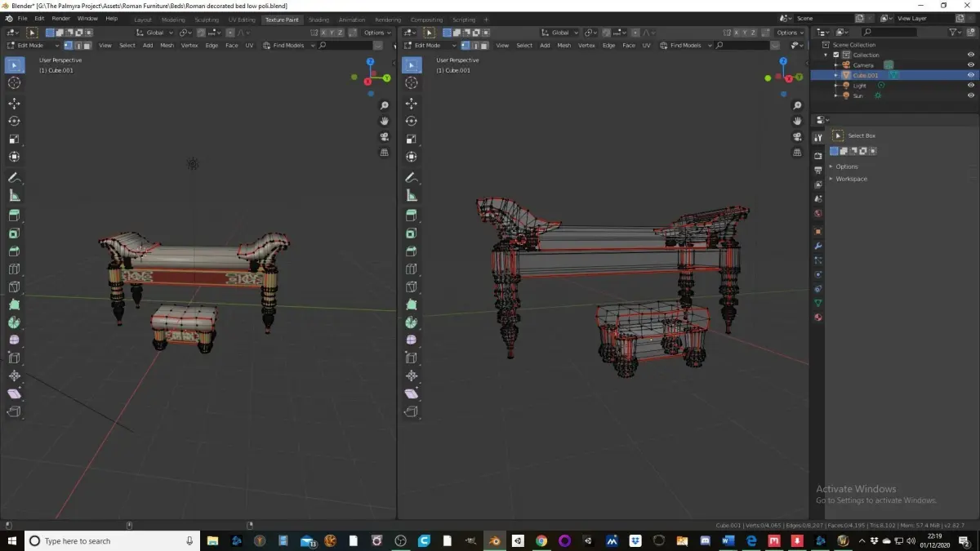Open the Global orientation dropdown in the left viewport

click(x=154, y=33)
